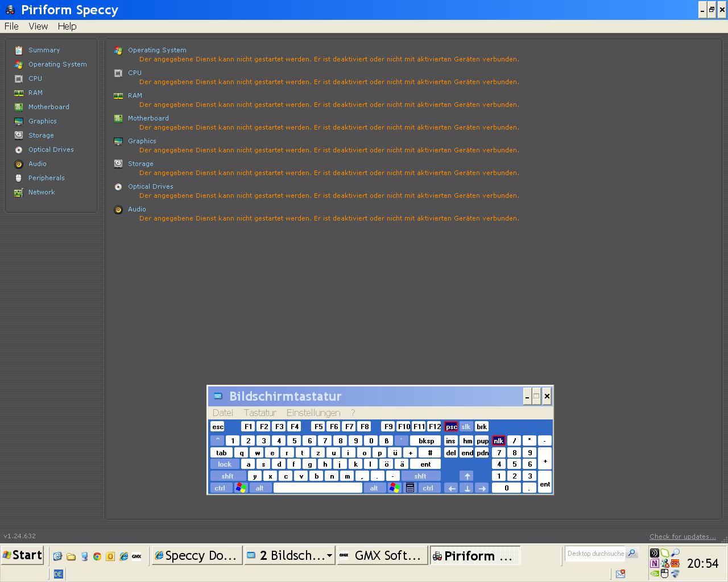This screenshot has width=728, height=582.
Task: Select CPU in the left sidebar
Action: coord(28,78)
